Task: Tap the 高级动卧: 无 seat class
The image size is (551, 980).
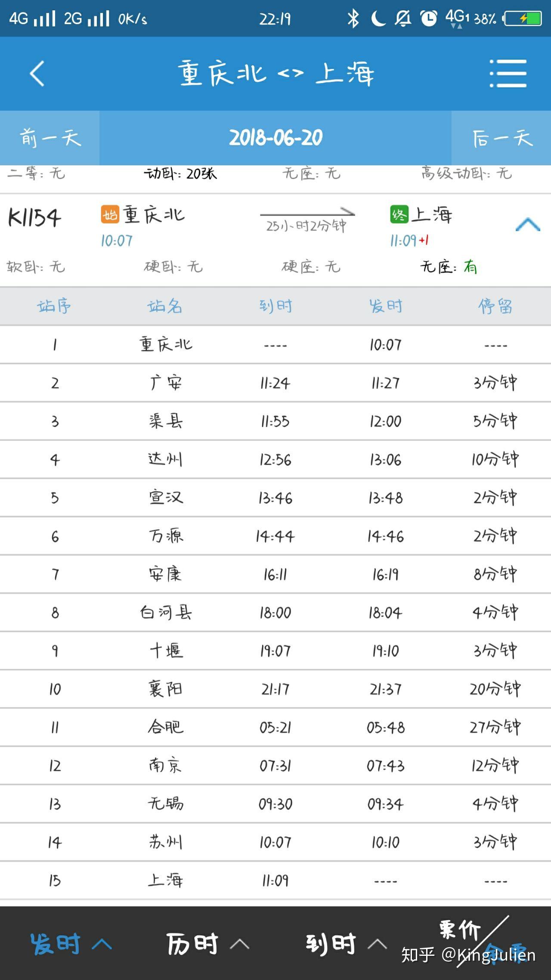Action: [x=467, y=174]
